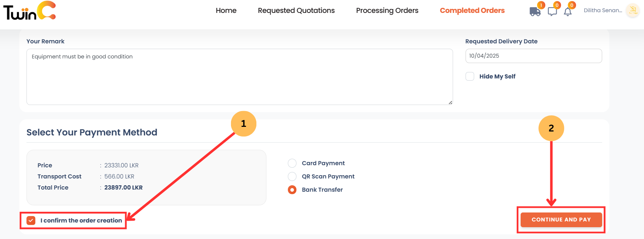
Task: Click the delivery badge showing 1
Action: [541, 5]
